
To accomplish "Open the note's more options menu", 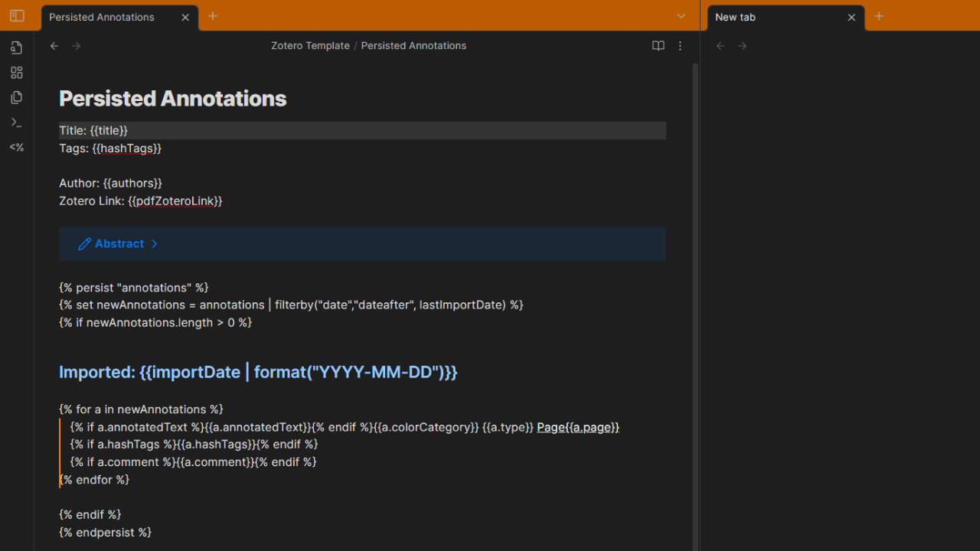I will (680, 46).
